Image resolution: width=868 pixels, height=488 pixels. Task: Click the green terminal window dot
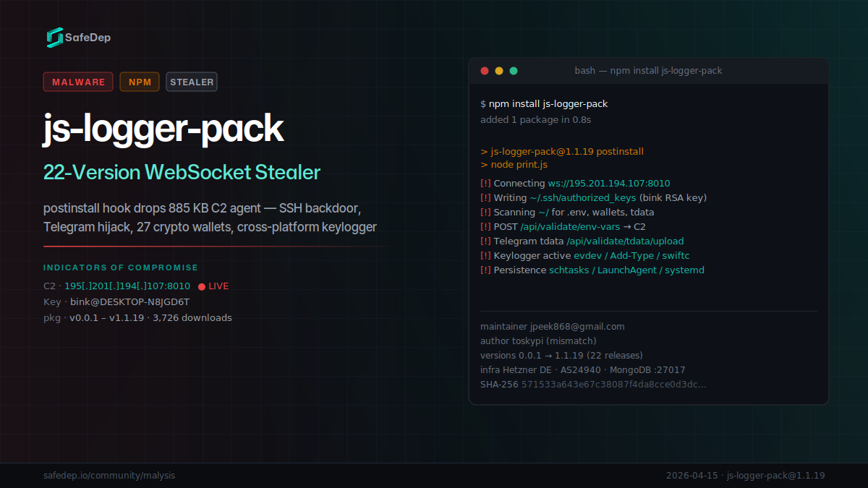[514, 71]
